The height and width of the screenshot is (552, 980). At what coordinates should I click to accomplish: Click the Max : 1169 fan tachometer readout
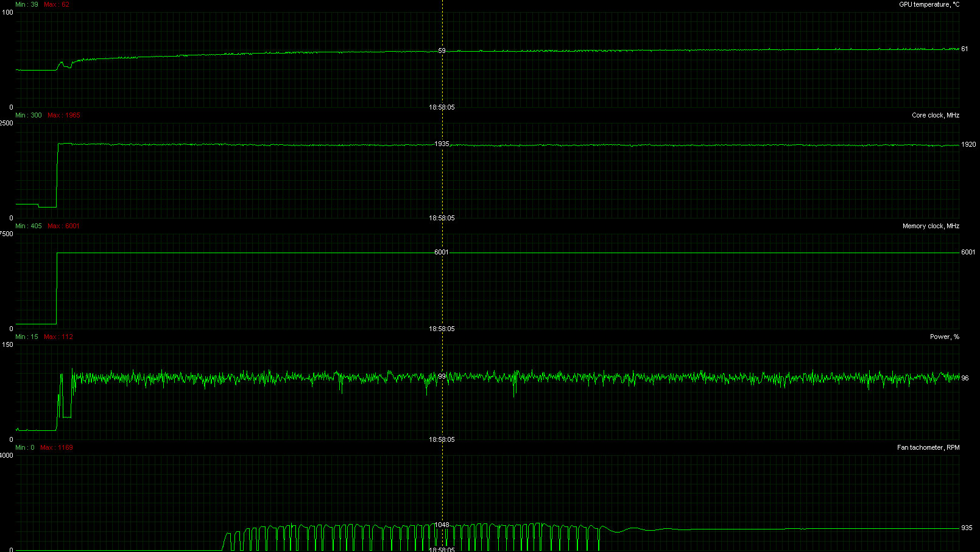[x=57, y=448]
